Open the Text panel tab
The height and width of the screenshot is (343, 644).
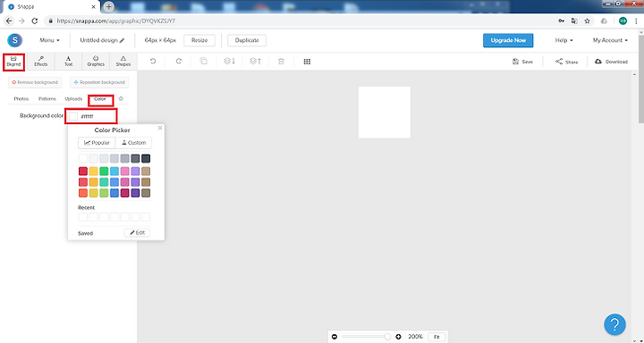tap(68, 62)
